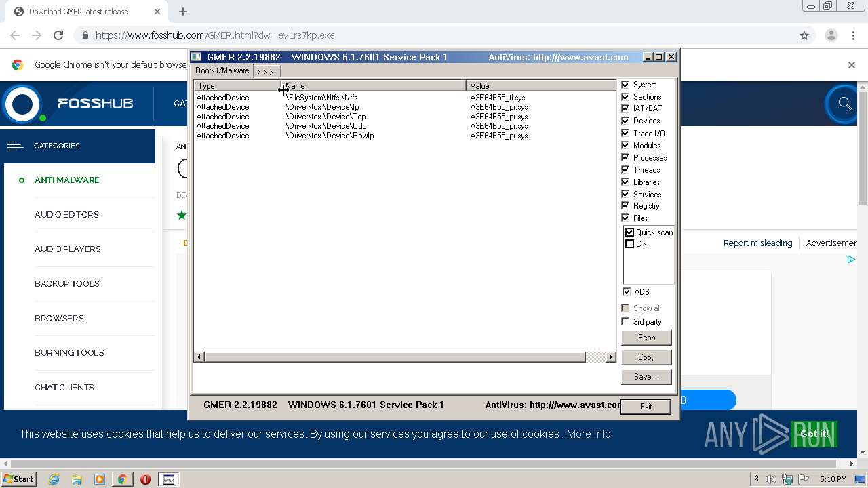
Task: Uncheck the Registry checkbox
Action: [626, 206]
